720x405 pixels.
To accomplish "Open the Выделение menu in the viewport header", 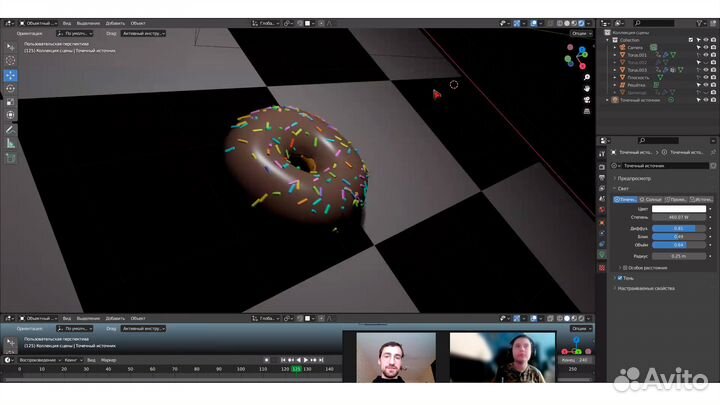I will [88, 22].
